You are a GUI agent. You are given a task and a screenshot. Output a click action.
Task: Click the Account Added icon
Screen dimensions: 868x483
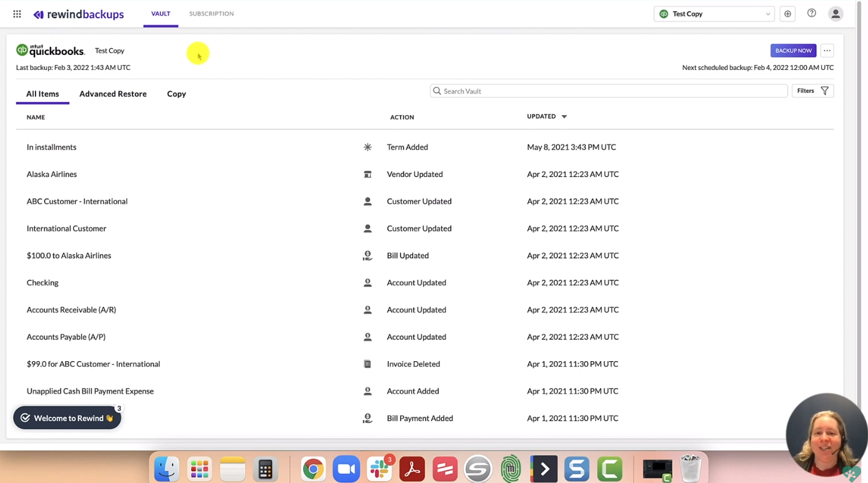tap(367, 391)
